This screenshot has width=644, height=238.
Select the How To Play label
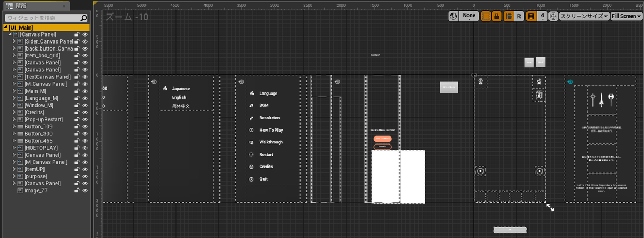(x=271, y=130)
